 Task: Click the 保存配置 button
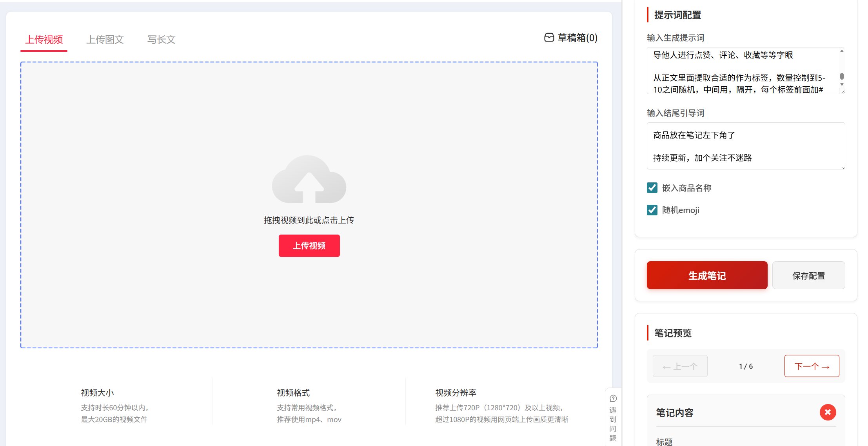coord(808,275)
